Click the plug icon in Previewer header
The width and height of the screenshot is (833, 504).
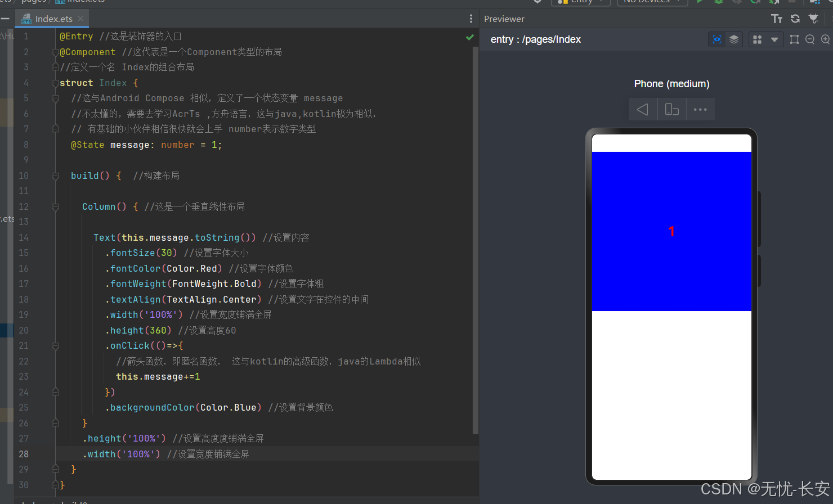[x=813, y=19]
